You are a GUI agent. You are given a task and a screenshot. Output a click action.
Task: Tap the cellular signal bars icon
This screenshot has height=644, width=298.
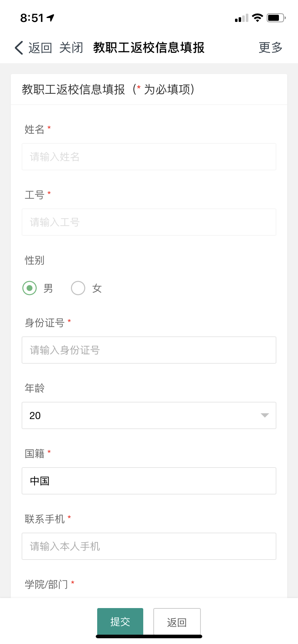pos(241,18)
